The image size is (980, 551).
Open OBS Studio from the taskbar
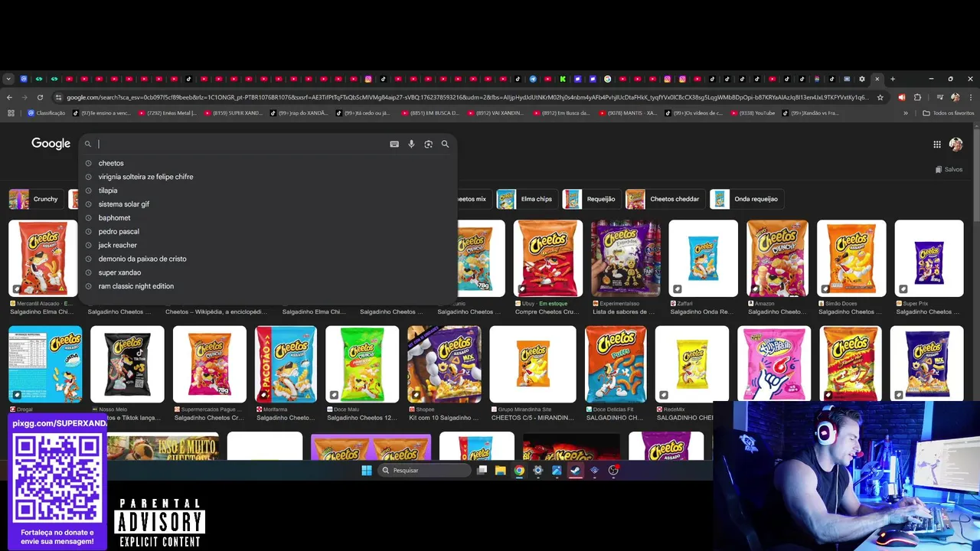613,470
